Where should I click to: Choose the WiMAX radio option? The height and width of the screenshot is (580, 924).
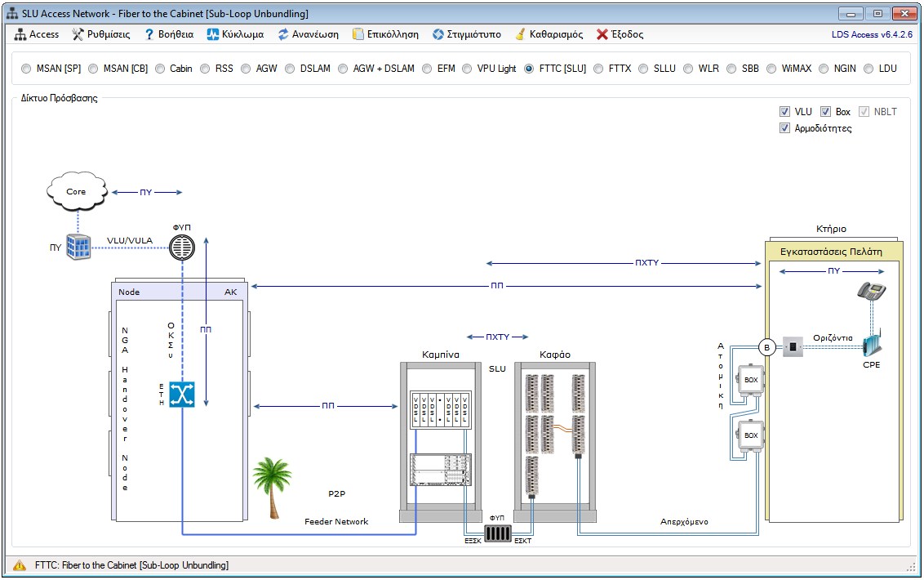pyautogui.click(x=771, y=69)
